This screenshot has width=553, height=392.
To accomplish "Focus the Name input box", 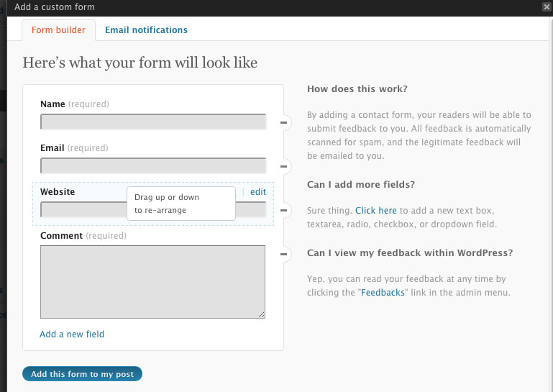I will tap(152, 122).
